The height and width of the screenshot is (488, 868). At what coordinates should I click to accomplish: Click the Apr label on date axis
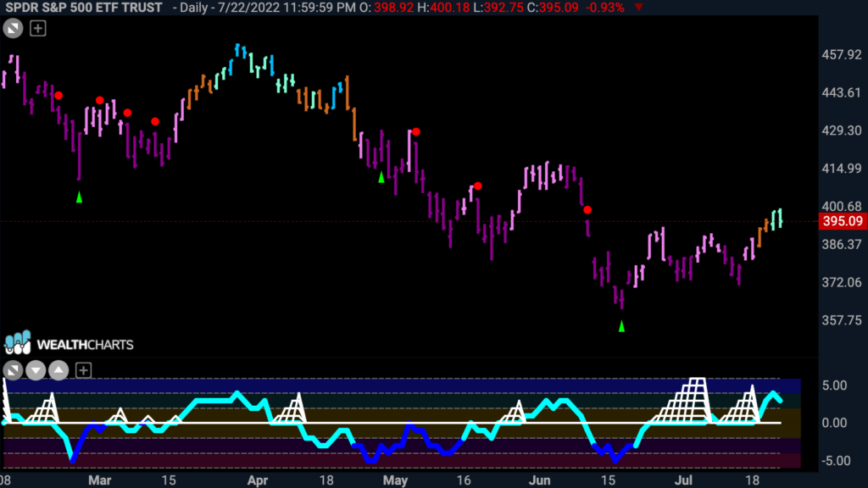tap(258, 480)
